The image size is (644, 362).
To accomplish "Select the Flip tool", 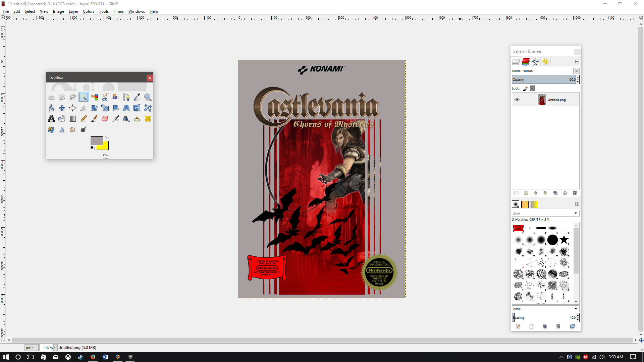I will coord(137,108).
